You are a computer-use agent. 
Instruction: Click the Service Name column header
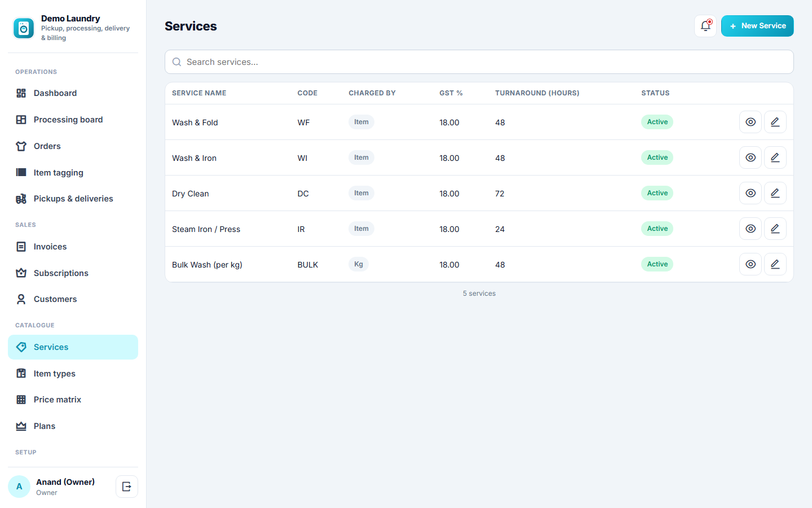[x=199, y=93]
